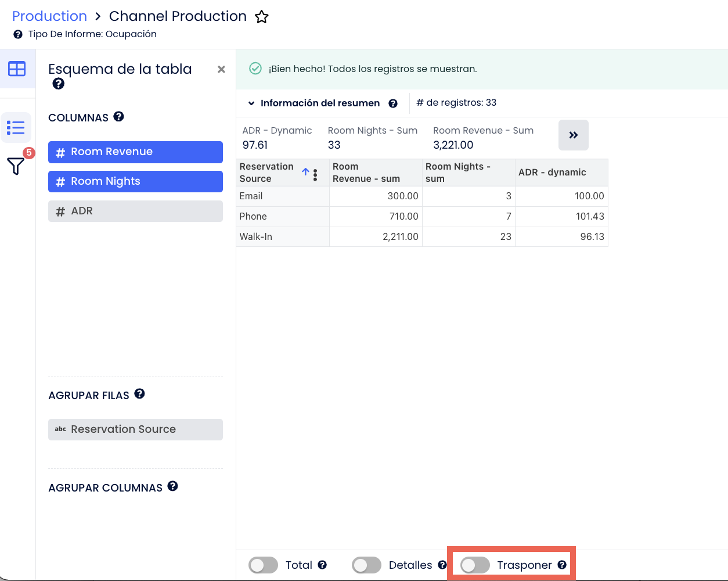This screenshot has height=581, width=728.
Task: Click help icon next to Detalles
Action: click(442, 565)
